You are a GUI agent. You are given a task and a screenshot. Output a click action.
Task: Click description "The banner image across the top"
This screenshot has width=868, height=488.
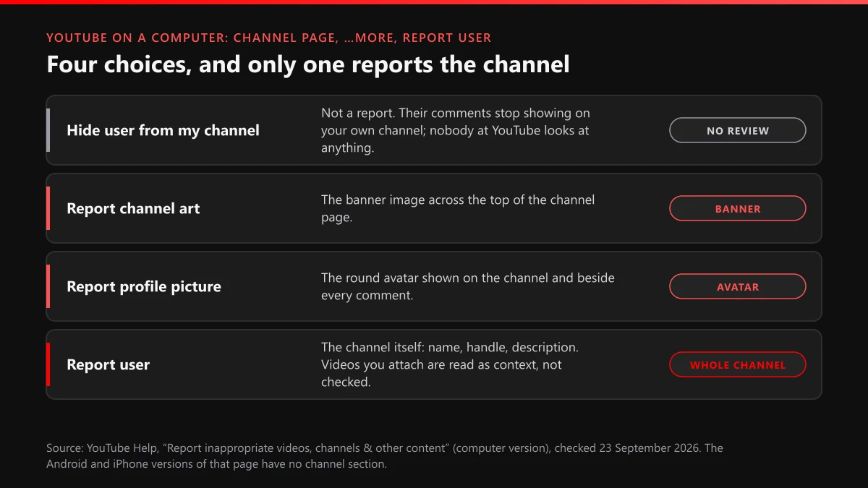(x=458, y=209)
